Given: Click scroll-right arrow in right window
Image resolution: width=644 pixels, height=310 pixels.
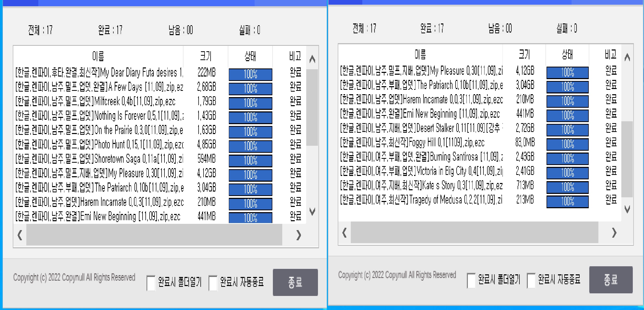Looking at the screenshot, I should (614, 233).
